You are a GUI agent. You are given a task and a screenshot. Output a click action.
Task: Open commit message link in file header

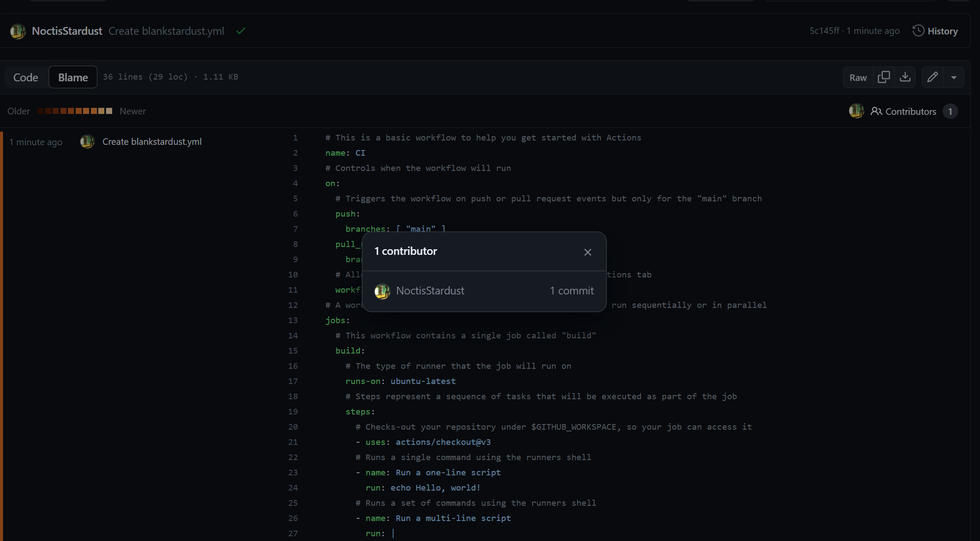(166, 31)
